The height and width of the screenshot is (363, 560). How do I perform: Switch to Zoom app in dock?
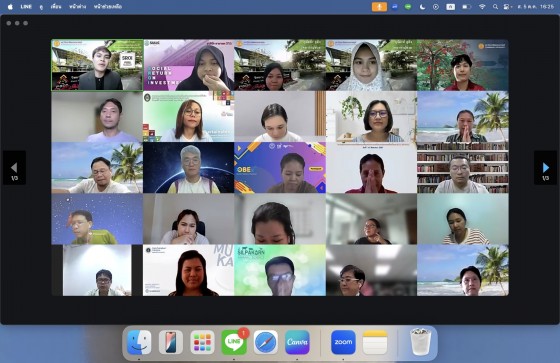[x=343, y=342]
